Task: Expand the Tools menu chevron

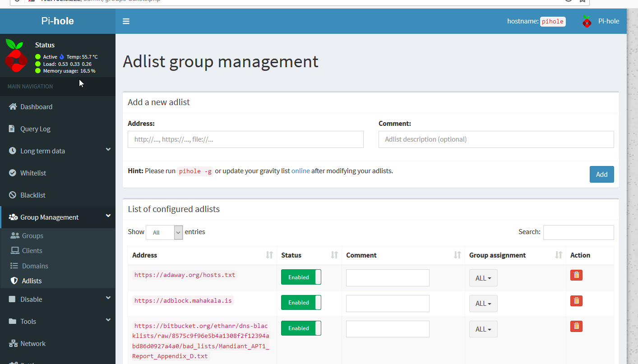Action: 108,320
